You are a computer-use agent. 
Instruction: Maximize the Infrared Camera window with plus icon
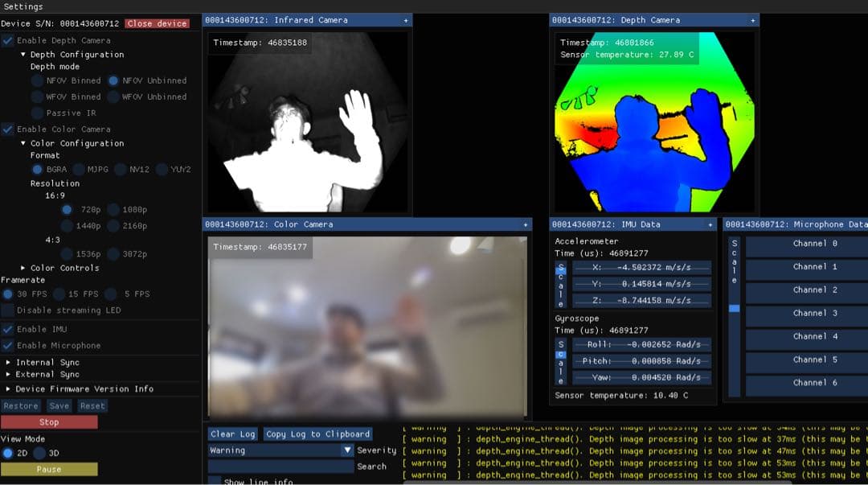[405, 20]
